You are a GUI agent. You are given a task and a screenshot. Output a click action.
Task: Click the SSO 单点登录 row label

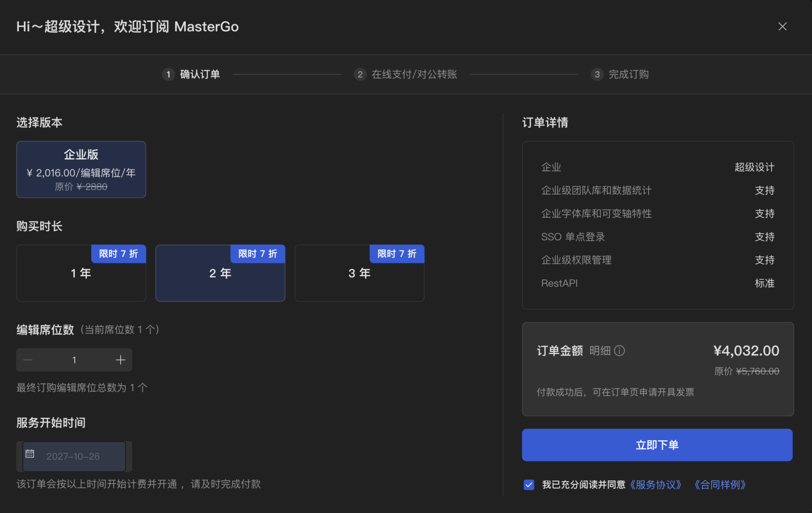(573, 237)
